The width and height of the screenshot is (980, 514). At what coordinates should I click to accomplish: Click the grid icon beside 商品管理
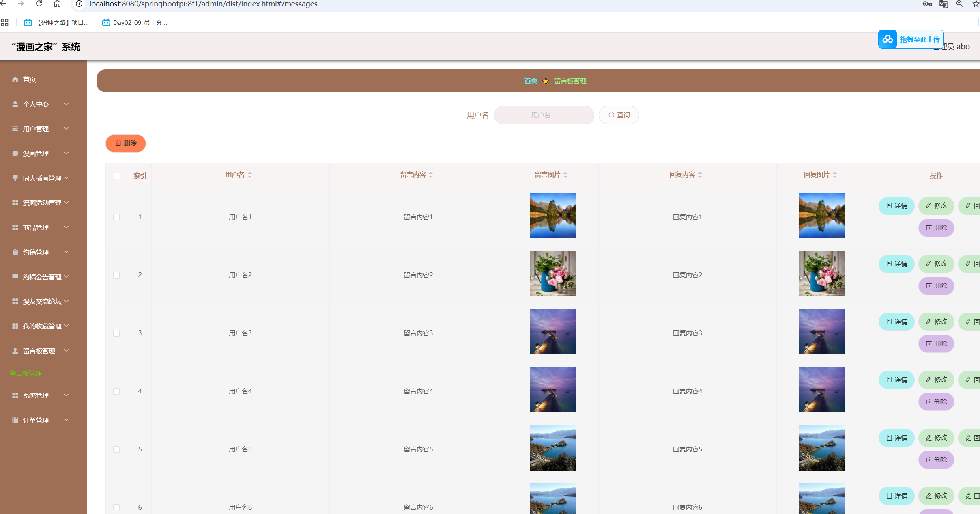tap(15, 227)
